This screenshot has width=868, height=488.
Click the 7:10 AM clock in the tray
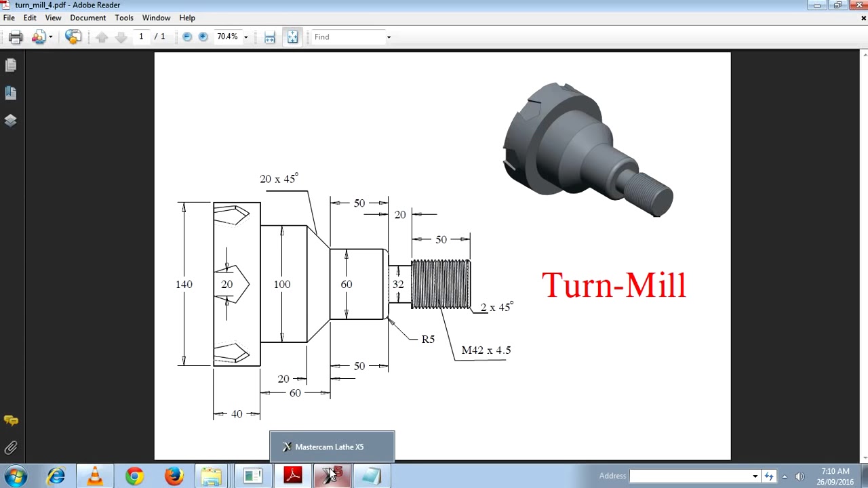(835, 472)
